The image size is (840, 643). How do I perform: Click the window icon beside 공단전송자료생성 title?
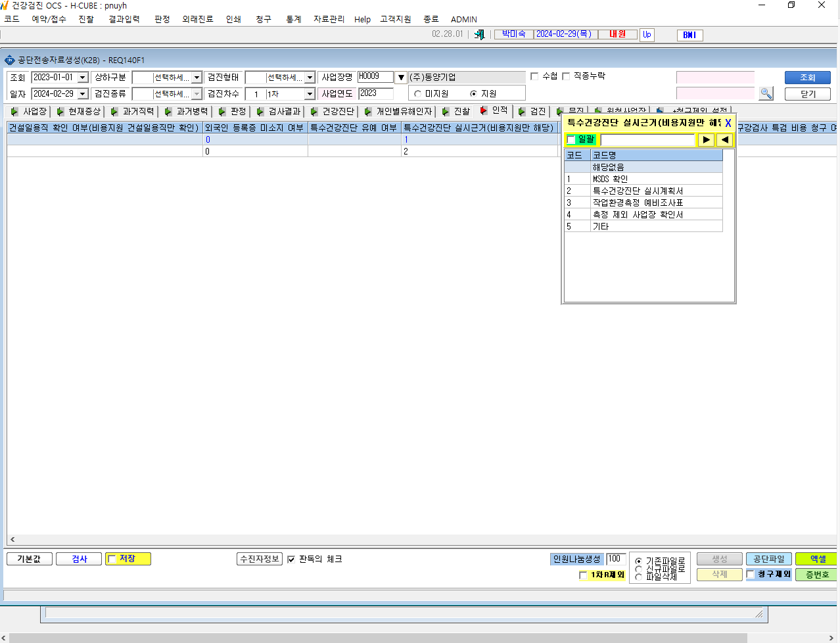click(x=10, y=60)
